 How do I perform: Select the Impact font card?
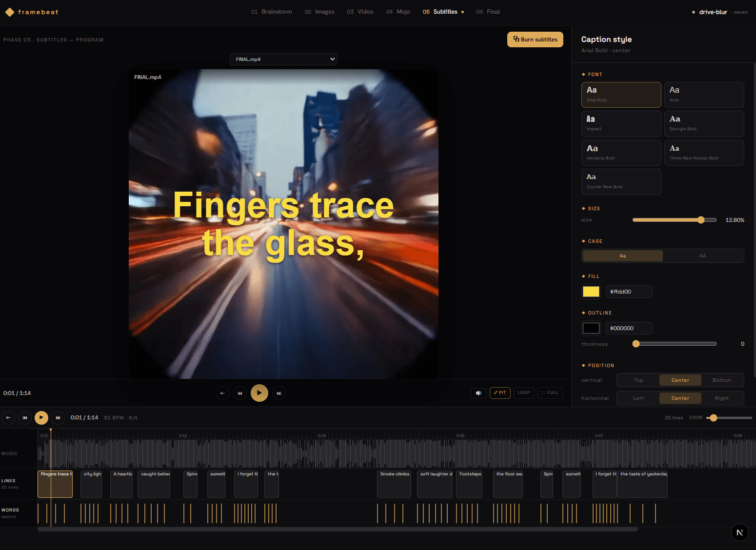[x=621, y=124]
